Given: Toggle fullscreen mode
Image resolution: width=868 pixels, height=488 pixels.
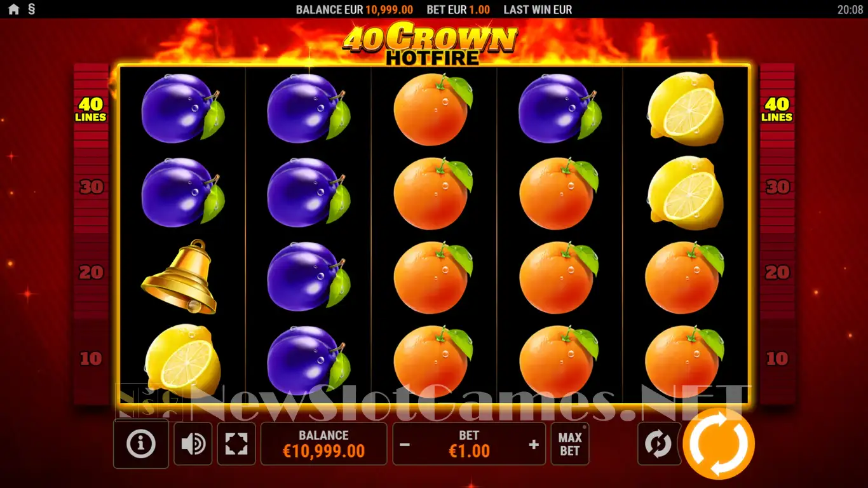Looking at the screenshot, I should pyautogui.click(x=236, y=444).
